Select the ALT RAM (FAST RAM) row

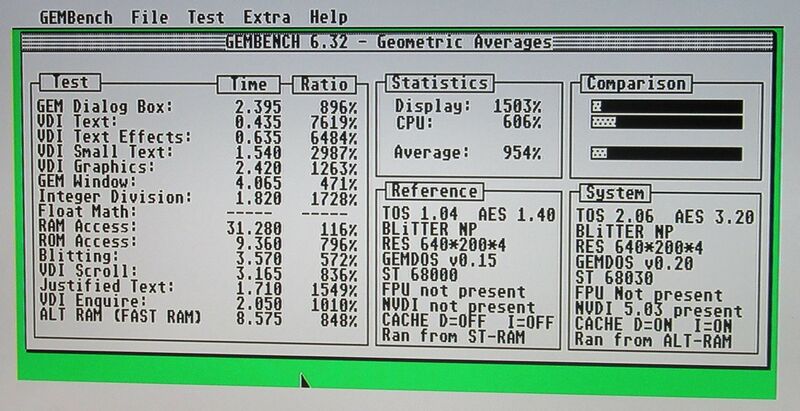197,318
